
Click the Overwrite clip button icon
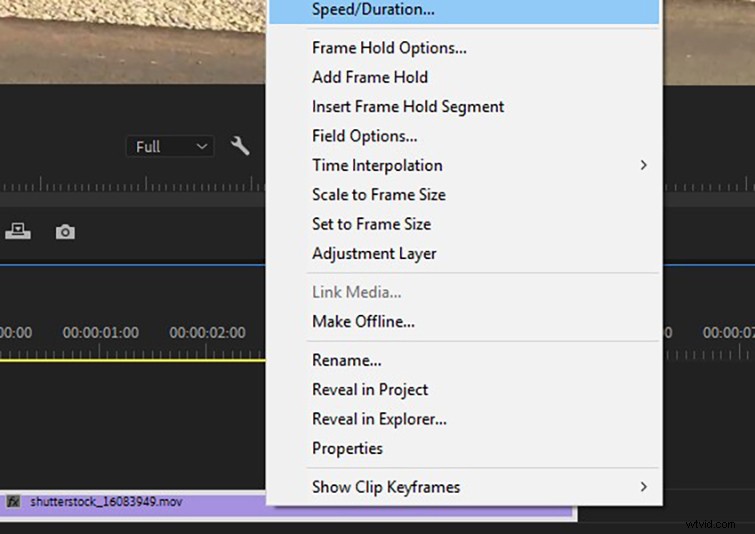[x=18, y=231]
